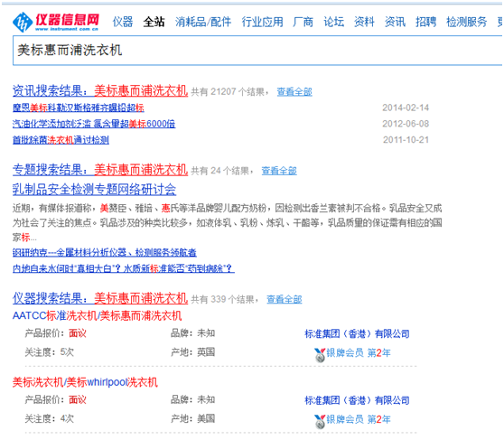Screen dimensions: 504x440
Task: Select the 检测服务 navigation item
Action: click(x=466, y=22)
